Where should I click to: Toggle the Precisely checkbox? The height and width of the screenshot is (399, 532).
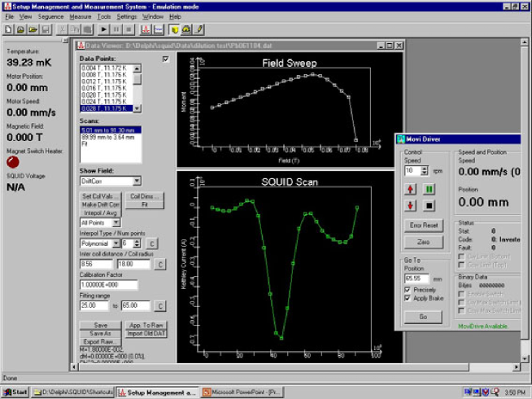tap(408, 290)
